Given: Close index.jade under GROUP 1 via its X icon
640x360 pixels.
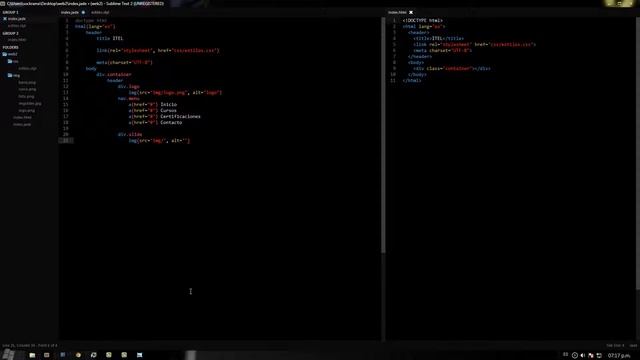Looking at the screenshot, I should click(4, 19).
